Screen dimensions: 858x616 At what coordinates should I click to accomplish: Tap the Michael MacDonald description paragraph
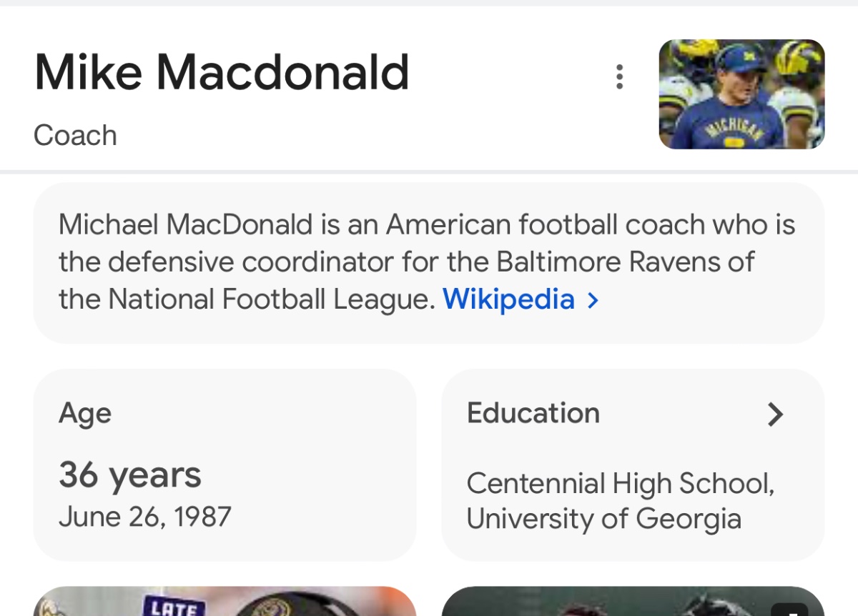426,262
